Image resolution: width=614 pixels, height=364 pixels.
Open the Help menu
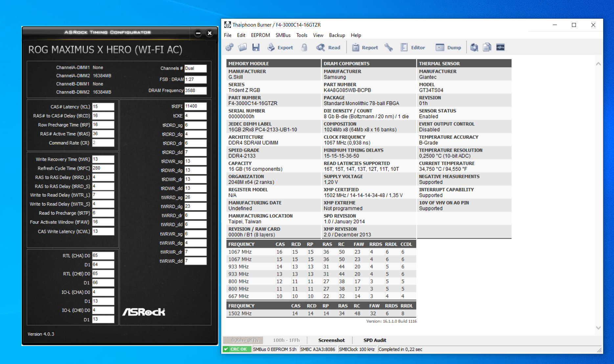(356, 35)
